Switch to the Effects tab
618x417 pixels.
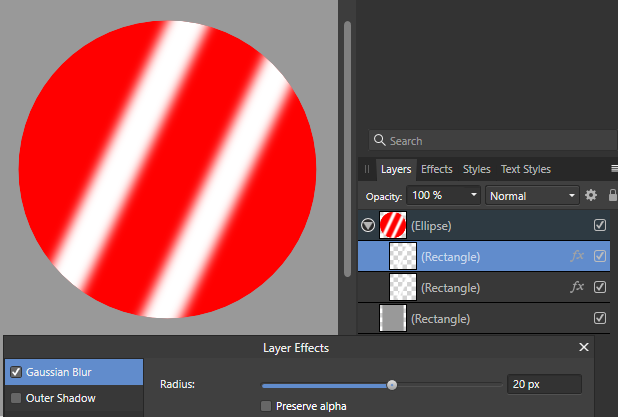point(437,169)
